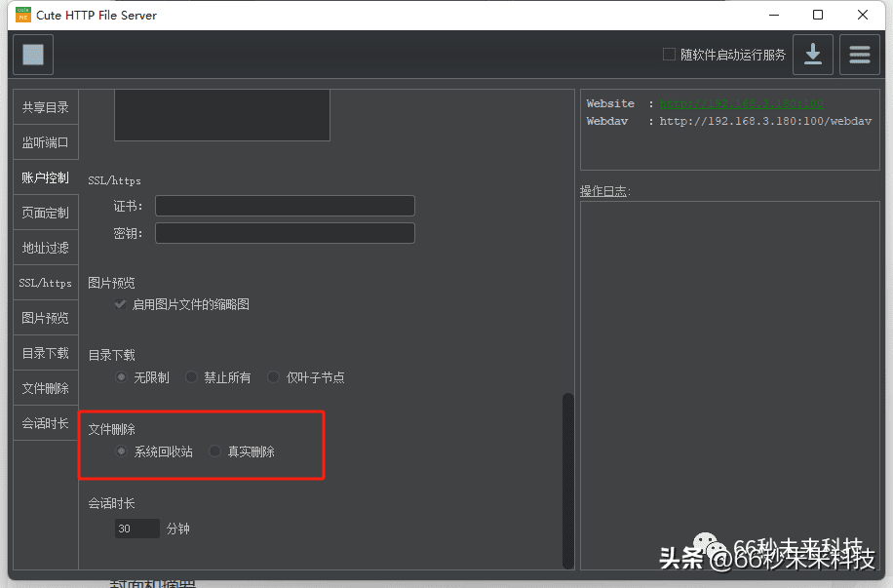Click the Cute HTTP File Server title bar icon
This screenshot has height=588, width=893.
[x=23, y=15]
